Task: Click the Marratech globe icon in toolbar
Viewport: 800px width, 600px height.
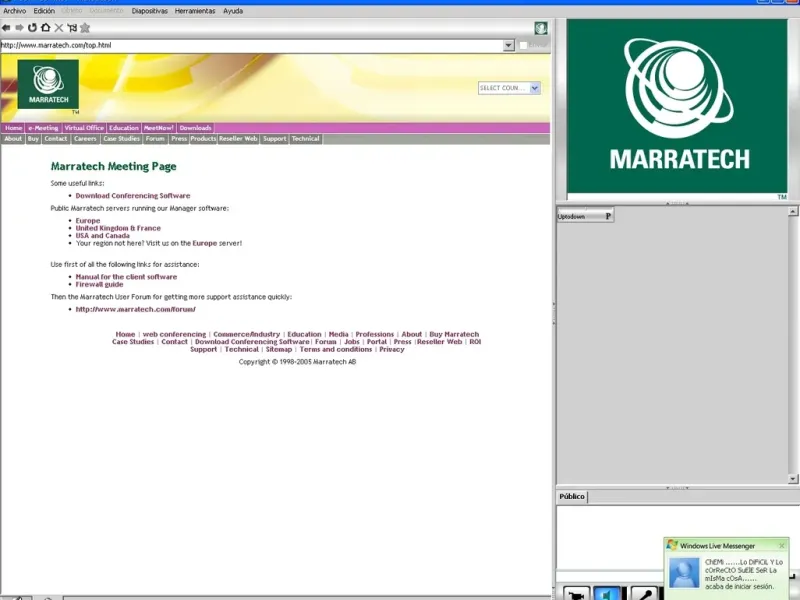Action: (541, 28)
